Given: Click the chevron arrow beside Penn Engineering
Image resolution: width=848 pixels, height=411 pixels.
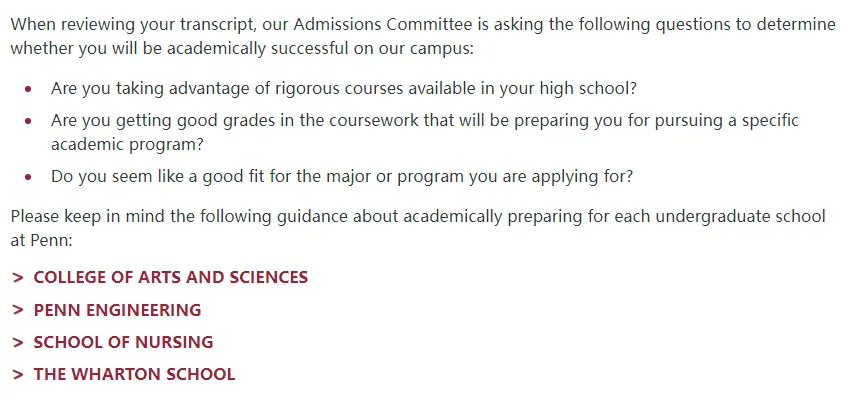Looking at the screenshot, I should pos(18,310).
